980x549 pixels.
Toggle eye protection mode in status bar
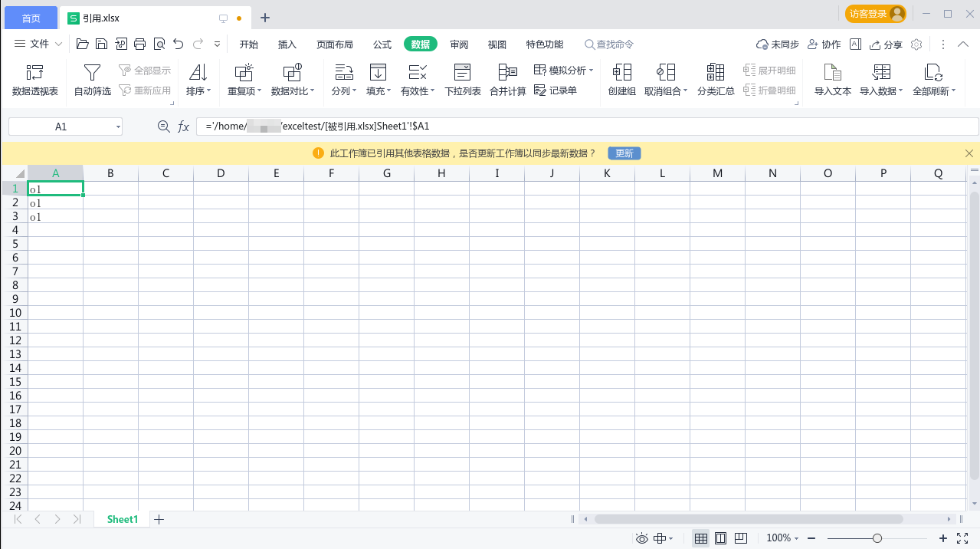[x=642, y=538]
